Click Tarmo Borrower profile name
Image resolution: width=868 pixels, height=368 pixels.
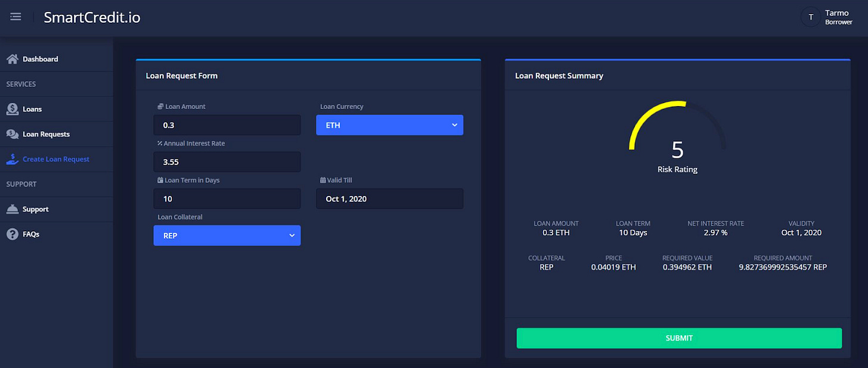(838, 17)
